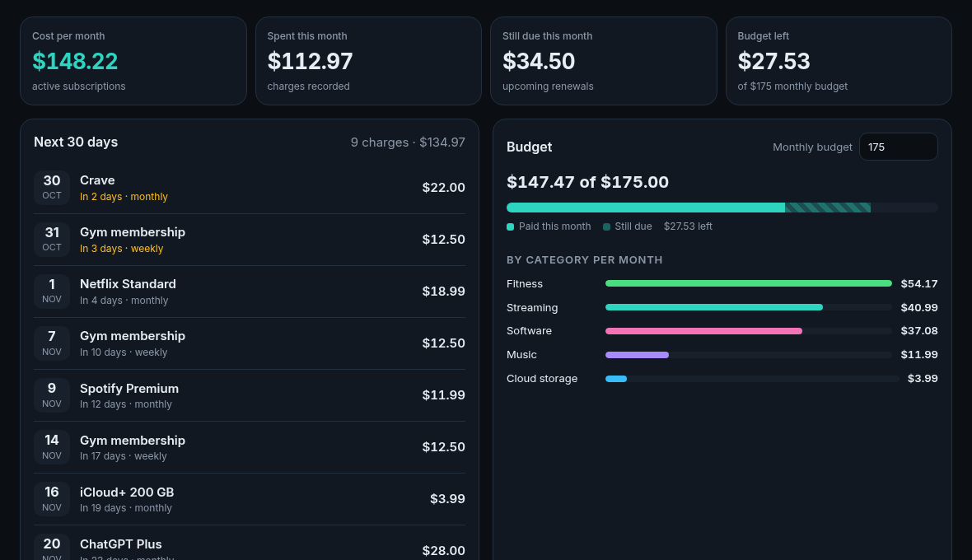Screen dimensions: 972x560
Task: Click the Cost per month $148.22 card
Action: pos(133,61)
